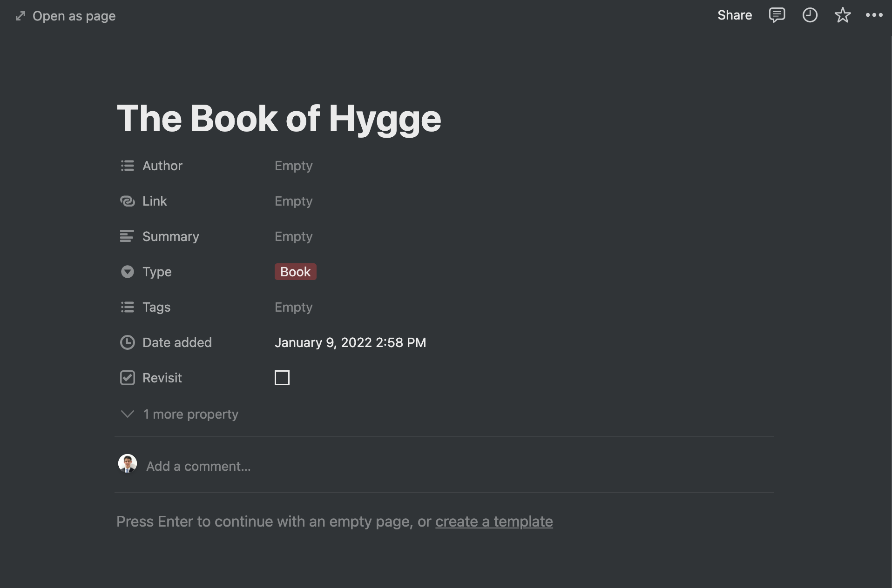Click the Date added property label
This screenshot has width=892, height=588.
point(177,342)
